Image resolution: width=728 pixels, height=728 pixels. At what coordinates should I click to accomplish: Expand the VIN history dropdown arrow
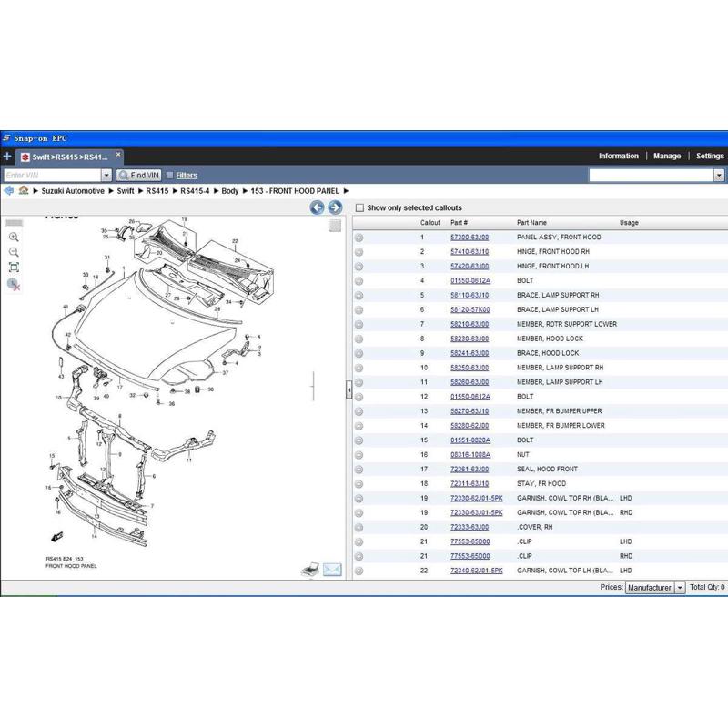click(106, 175)
